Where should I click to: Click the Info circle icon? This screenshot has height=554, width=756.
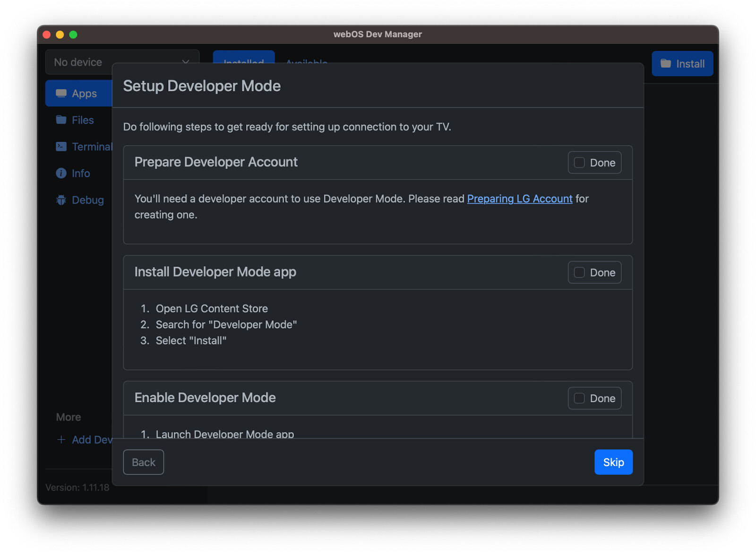(61, 173)
